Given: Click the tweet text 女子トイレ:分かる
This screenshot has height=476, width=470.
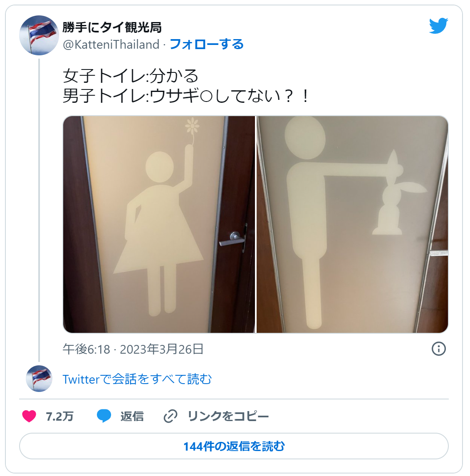Looking at the screenshot, I should [131, 76].
